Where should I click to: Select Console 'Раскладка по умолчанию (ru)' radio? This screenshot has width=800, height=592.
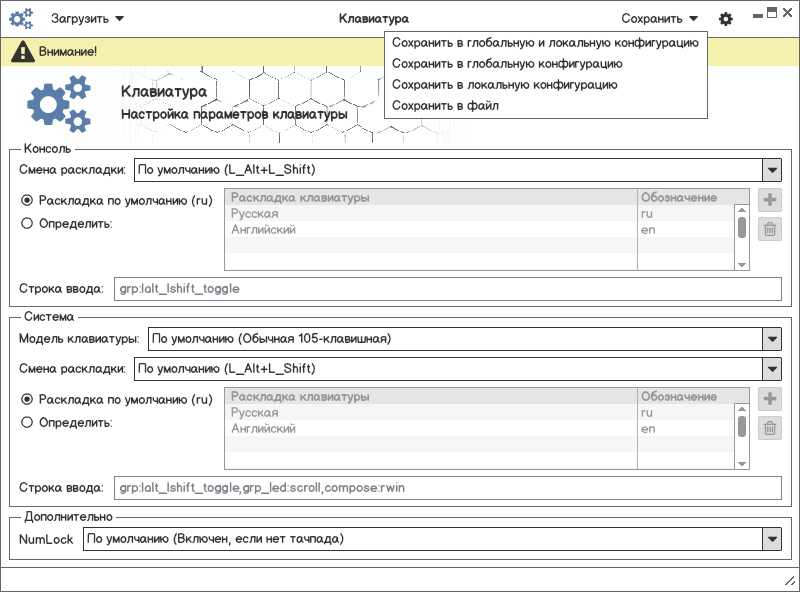tap(27, 200)
